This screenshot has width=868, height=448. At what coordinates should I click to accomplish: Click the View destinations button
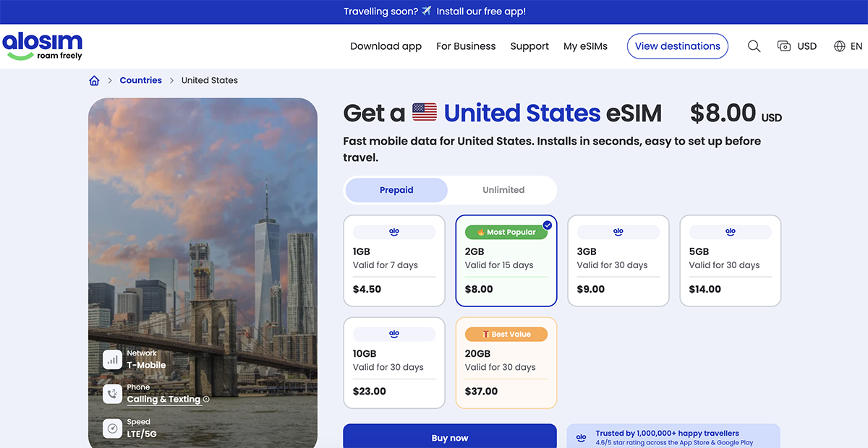point(677,46)
